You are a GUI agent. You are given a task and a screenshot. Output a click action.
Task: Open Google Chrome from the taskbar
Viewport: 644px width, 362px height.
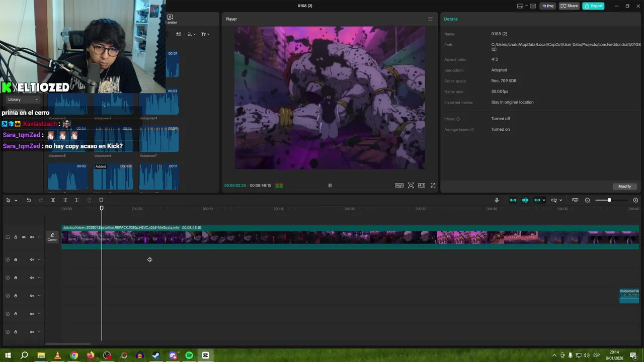click(74, 355)
